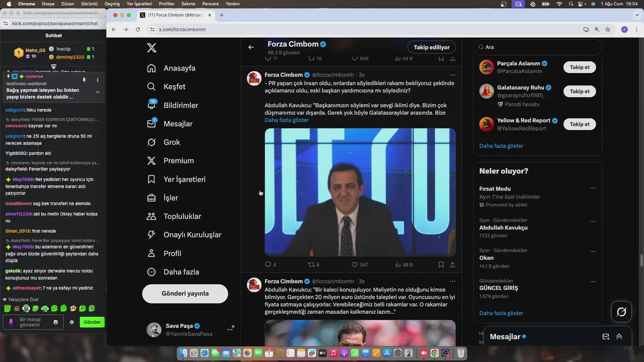Open İşler jobs in sidebar

point(163,198)
